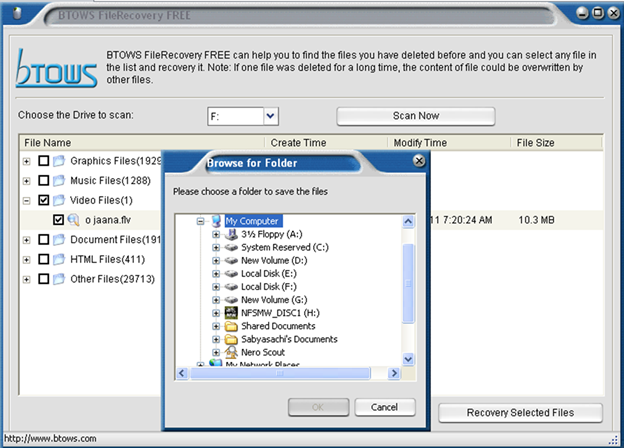Expand the Graphics Files group
The height and width of the screenshot is (448, 624).
[x=27, y=162]
